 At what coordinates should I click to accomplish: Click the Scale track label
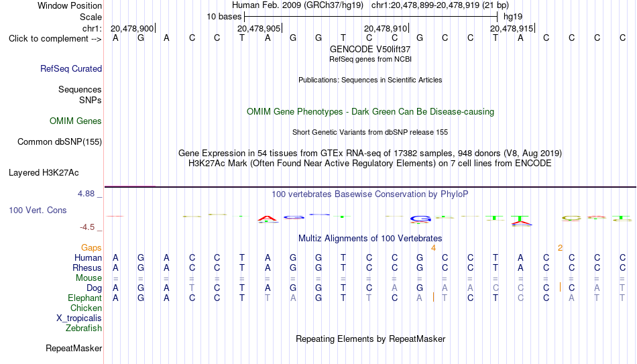(91, 17)
